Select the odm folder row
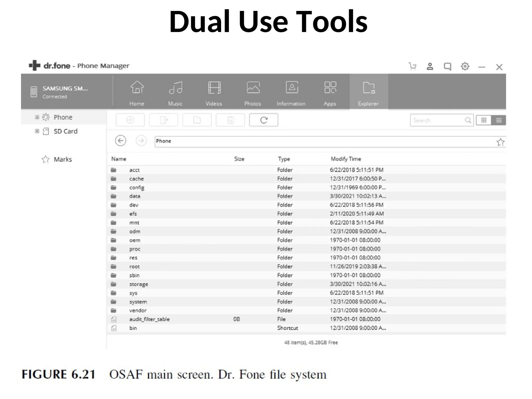 (307, 231)
